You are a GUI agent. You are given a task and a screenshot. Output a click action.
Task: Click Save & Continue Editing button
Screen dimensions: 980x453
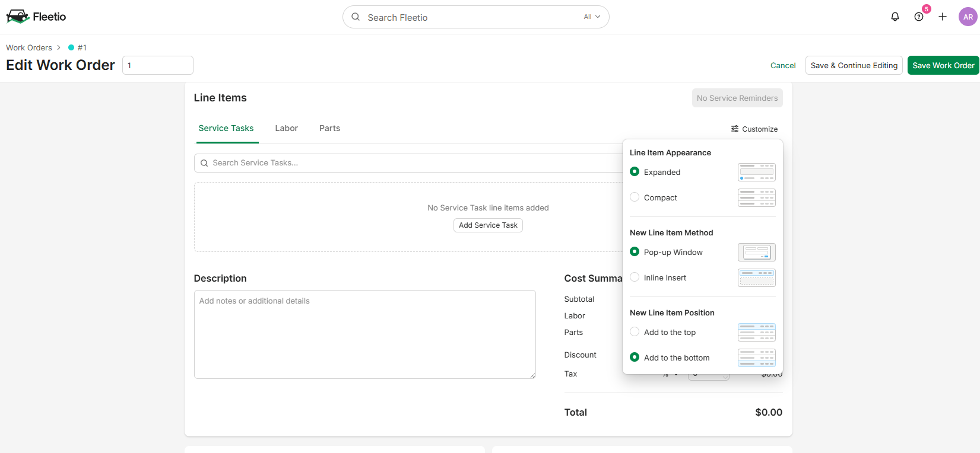(x=854, y=65)
